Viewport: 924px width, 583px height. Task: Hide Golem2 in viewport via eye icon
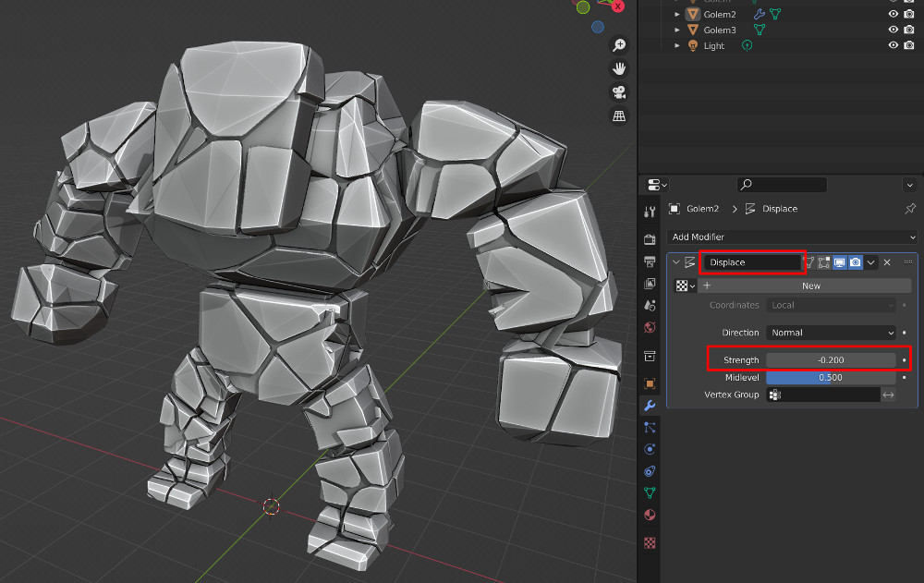click(894, 15)
